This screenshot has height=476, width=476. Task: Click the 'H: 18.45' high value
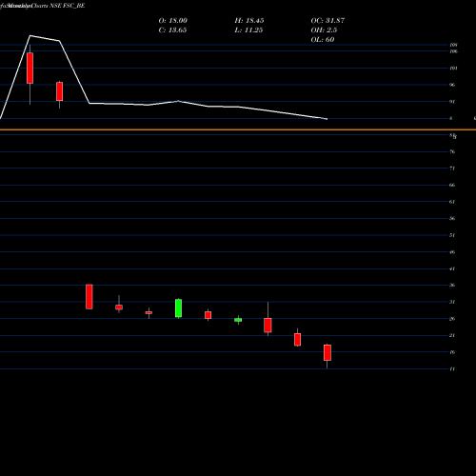pyautogui.click(x=249, y=21)
